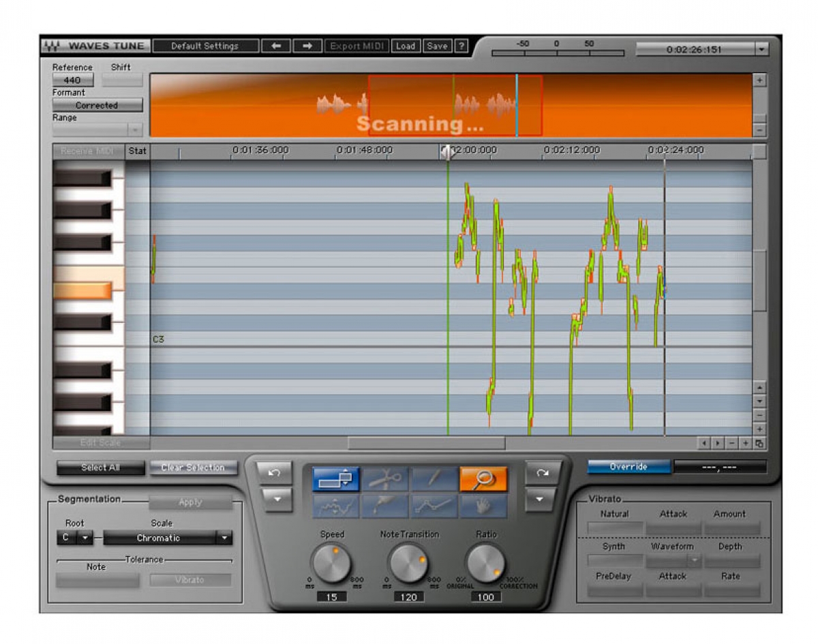Load previous preset with left arrow
818x644 pixels.
click(x=276, y=46)
